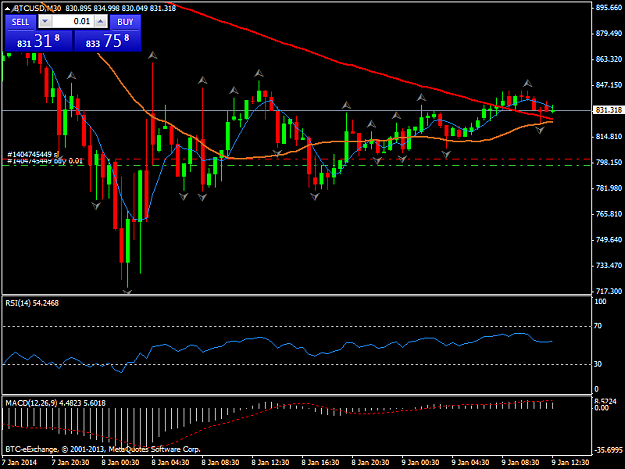Click the #1404745449 buy 0.01 order label
Image resolution: width=625 pixels, height=469 pixels.
[45, 161]
